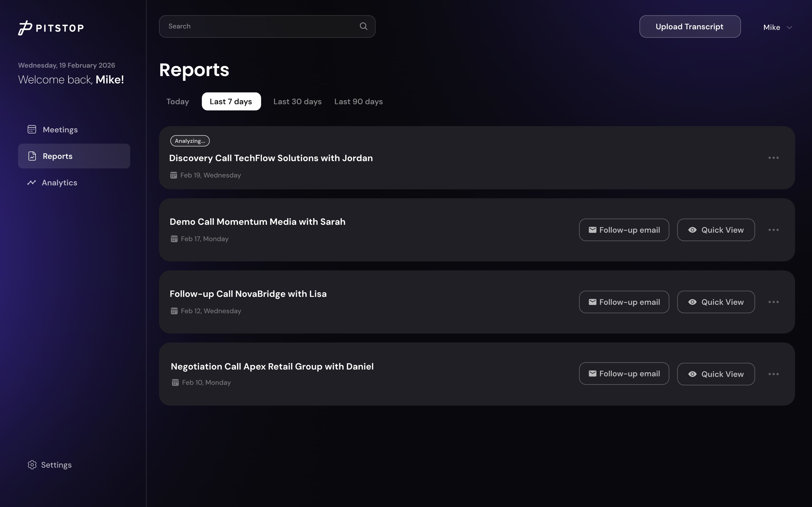Screen dimensions: 812x507
Task: Expand the Mike account chevron dropdown
Action: [790, 27]
